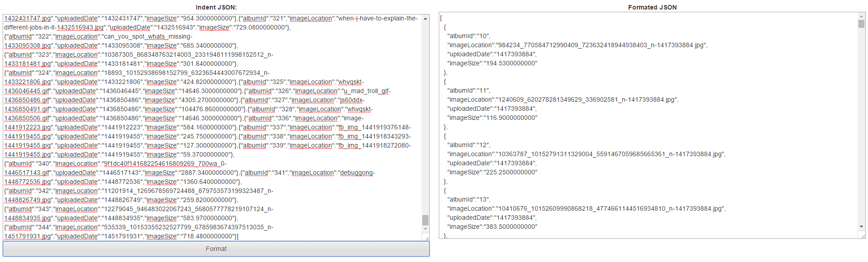This screenshot has width=868, height=262.
Task: Click the Format button
Action: point(216,249)
